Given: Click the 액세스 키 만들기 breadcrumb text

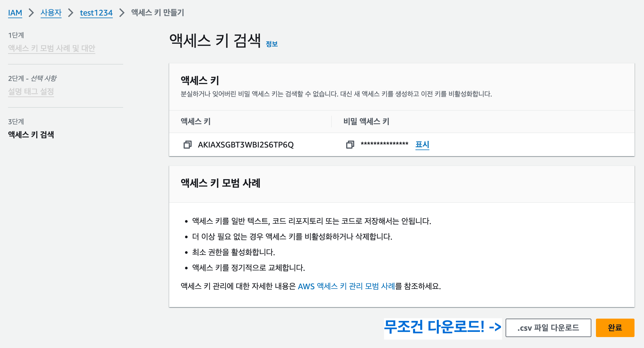Looking at the screenshot, I should [158, 13].
